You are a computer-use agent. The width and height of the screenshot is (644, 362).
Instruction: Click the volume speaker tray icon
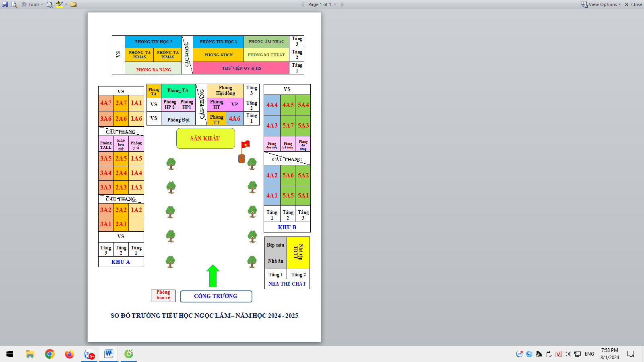click(568, 354)
